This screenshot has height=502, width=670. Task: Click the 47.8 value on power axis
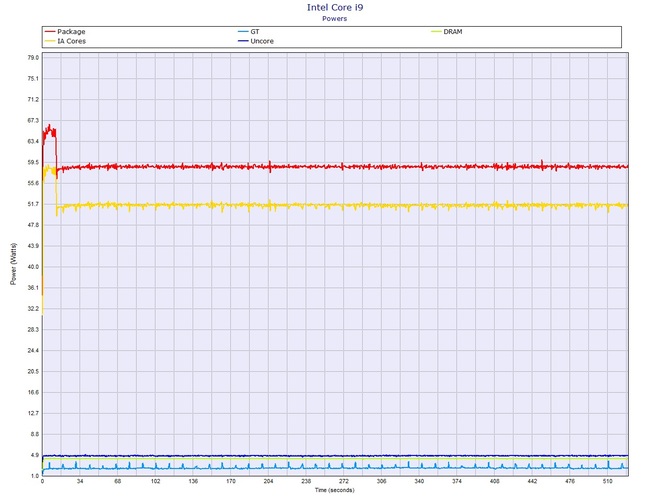click(33, 225)
